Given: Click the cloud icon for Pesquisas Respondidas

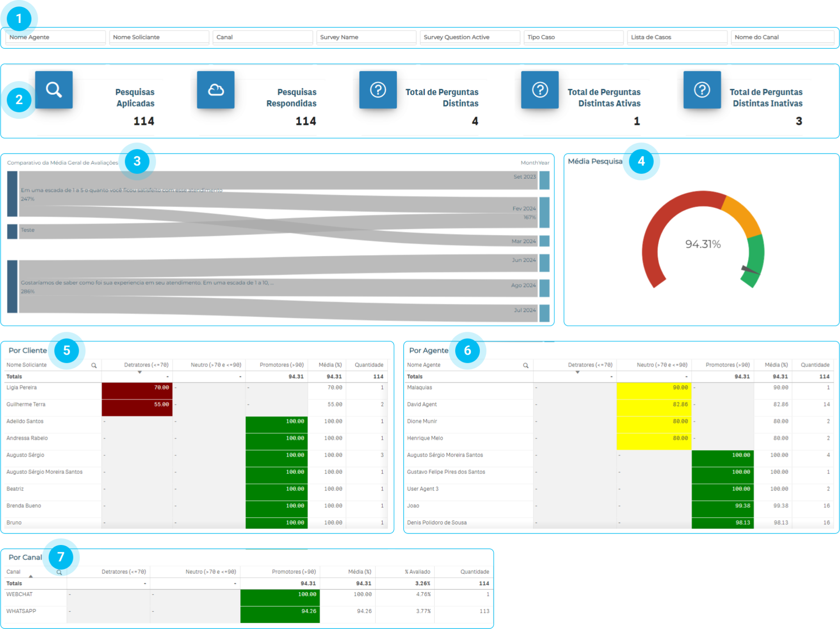Looking at the screenshot, I should [x=216, y=90].
